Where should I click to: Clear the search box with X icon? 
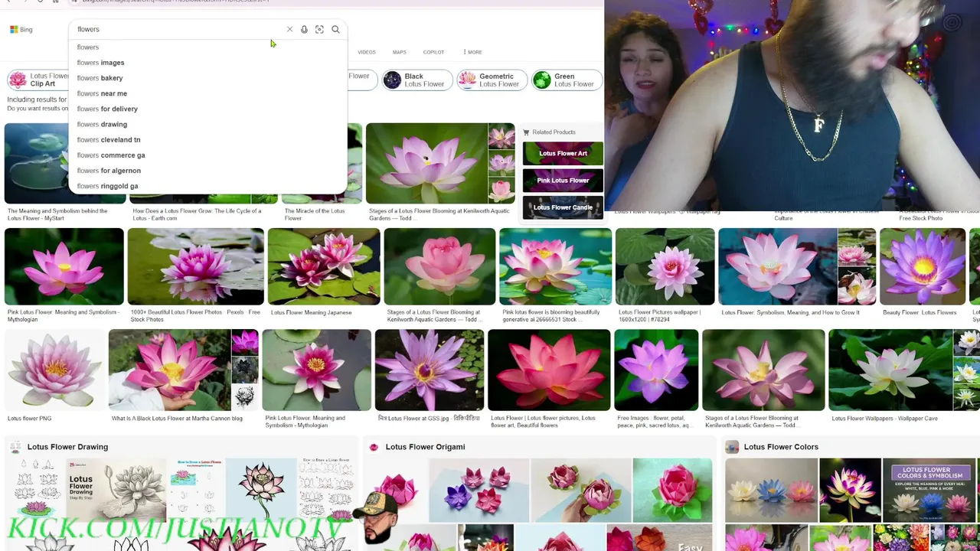pyautogui.click(x=289, y=29)
